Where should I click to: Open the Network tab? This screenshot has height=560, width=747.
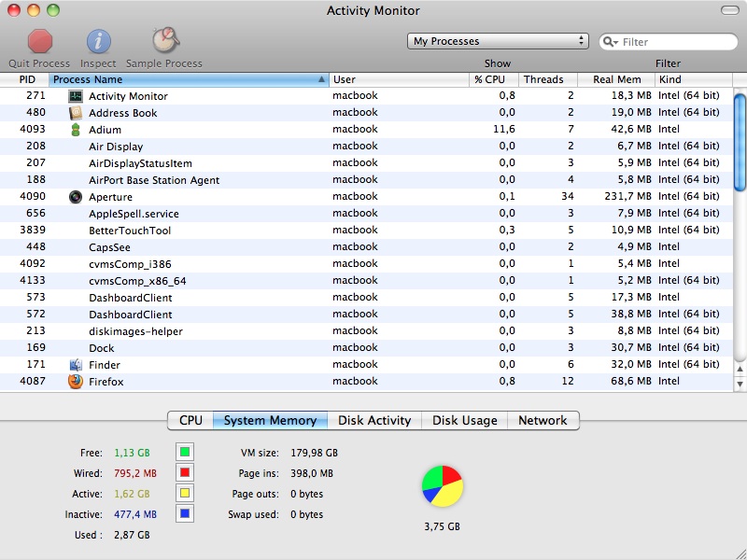point(543,421)
